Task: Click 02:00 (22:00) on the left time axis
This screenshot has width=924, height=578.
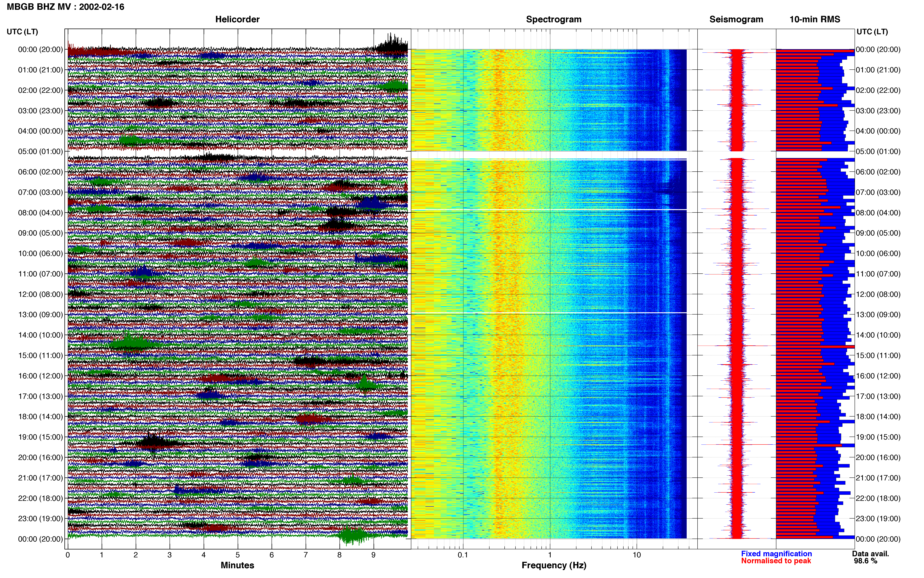Action: click(41, 90)
